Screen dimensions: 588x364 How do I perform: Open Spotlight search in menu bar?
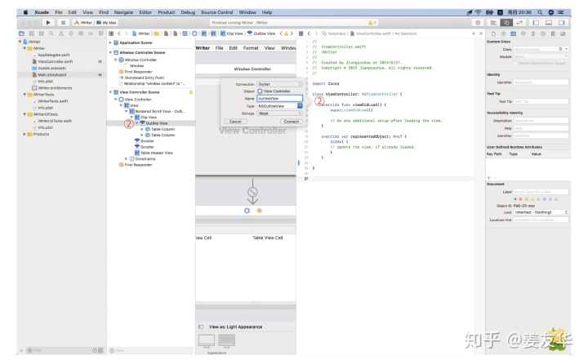point(540,12)
